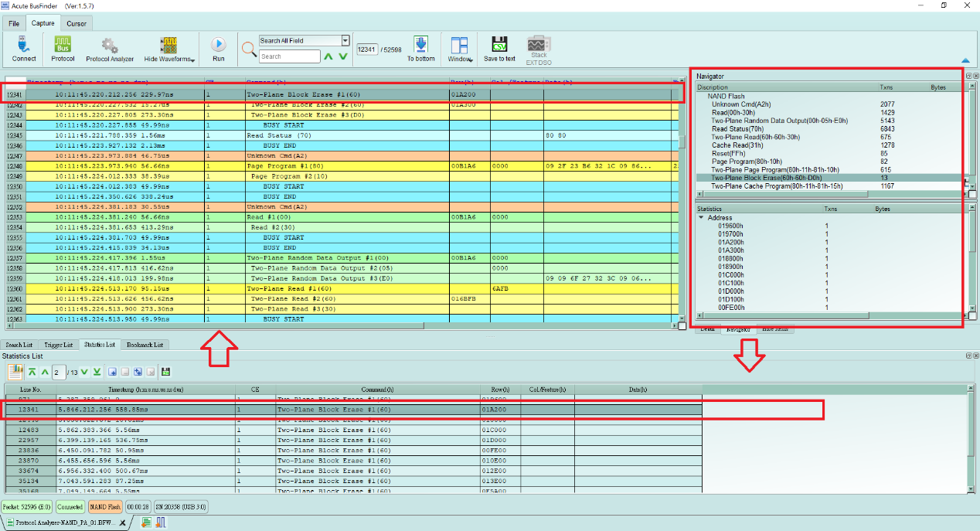980x531 pixels.
Task: Click add bookmark icon in Statistics toolbar
Action: click(113, 372)
